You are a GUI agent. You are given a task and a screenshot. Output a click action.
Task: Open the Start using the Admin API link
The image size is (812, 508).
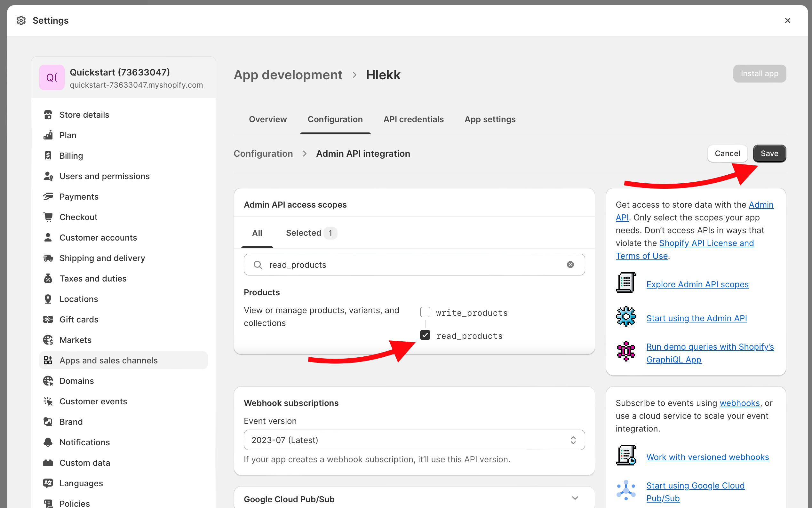[x=697, y=318]
